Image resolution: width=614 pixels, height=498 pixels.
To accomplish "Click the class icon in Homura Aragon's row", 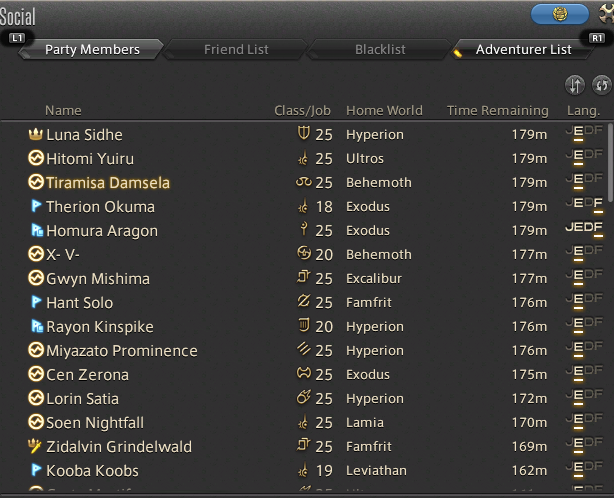I will pyautogui.click(x=303, y=229).
